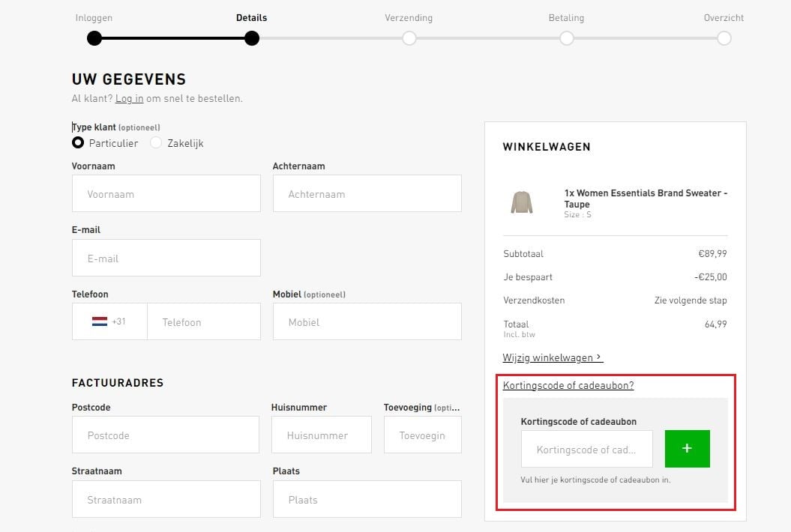Select the E-mail text field

point(166,259)
